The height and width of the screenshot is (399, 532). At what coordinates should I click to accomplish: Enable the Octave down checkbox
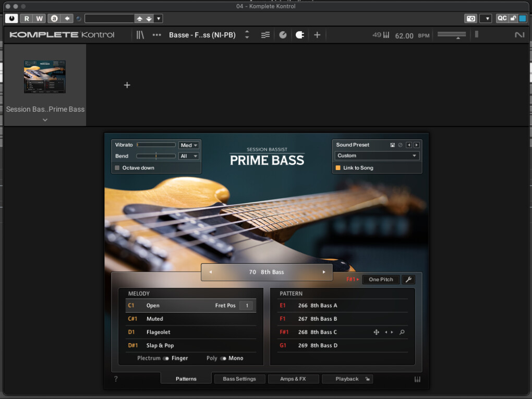(117, 168)
